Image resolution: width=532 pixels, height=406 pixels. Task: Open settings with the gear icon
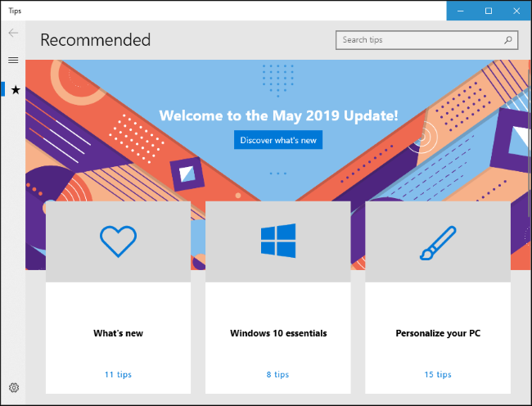point(14,387)
